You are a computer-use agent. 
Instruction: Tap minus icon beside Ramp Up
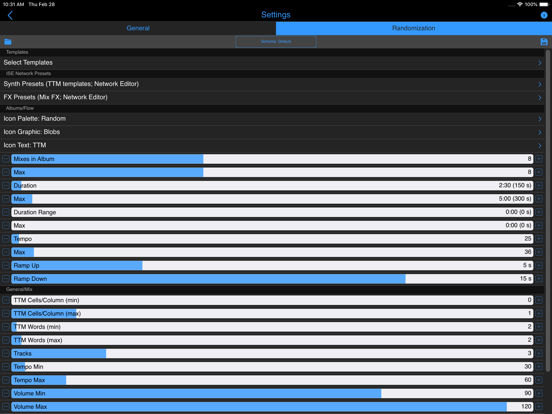coord(6,265)
